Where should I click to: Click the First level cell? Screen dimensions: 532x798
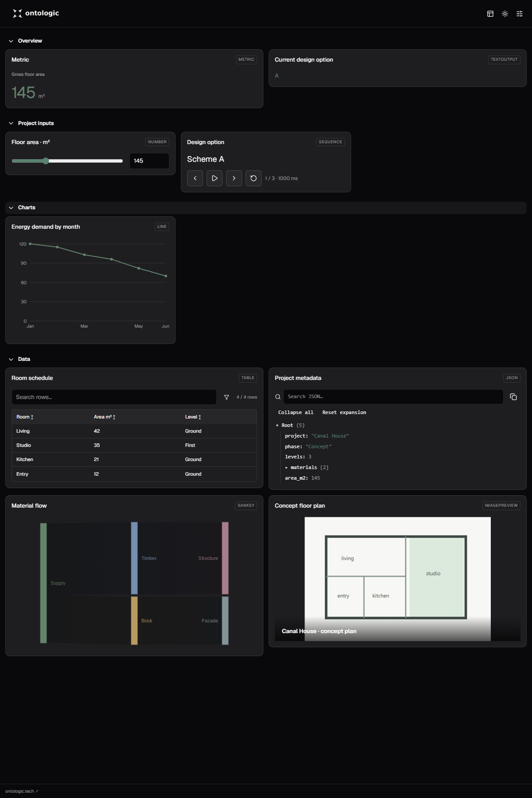[x=190, y=446]
